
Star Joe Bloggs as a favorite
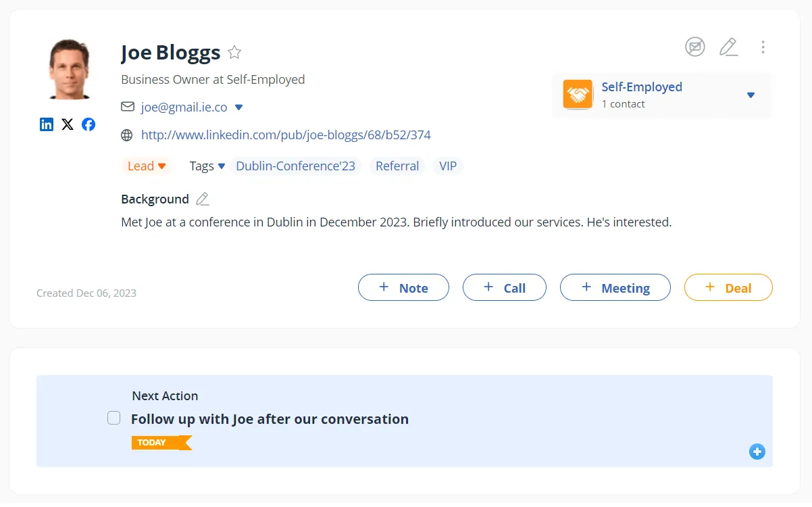234,52
